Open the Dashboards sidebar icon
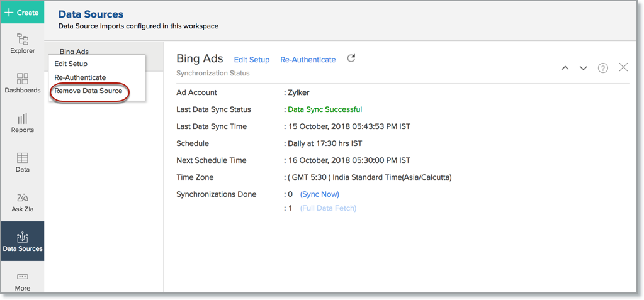Screen dimensions: 644x300 [x=23, y=83]
